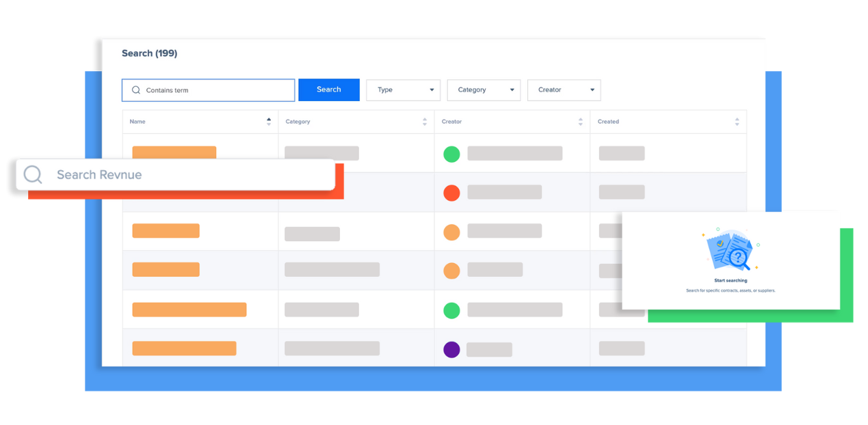Toggle sorting on the Category column
Viewport: 868px width, 425px height.
point(425,121)
